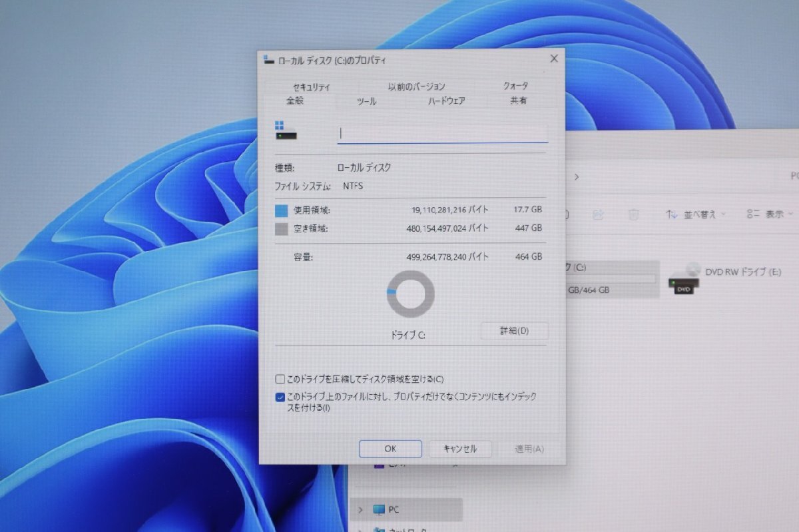Expand the PC tree node in Explorer
This screenshot has height=532, width=799.
(x=360, y=510)
